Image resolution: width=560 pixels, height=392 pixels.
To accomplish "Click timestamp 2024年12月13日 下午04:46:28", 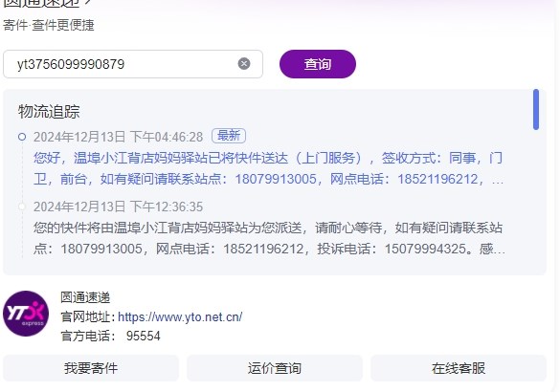I will tap(118, 137).
